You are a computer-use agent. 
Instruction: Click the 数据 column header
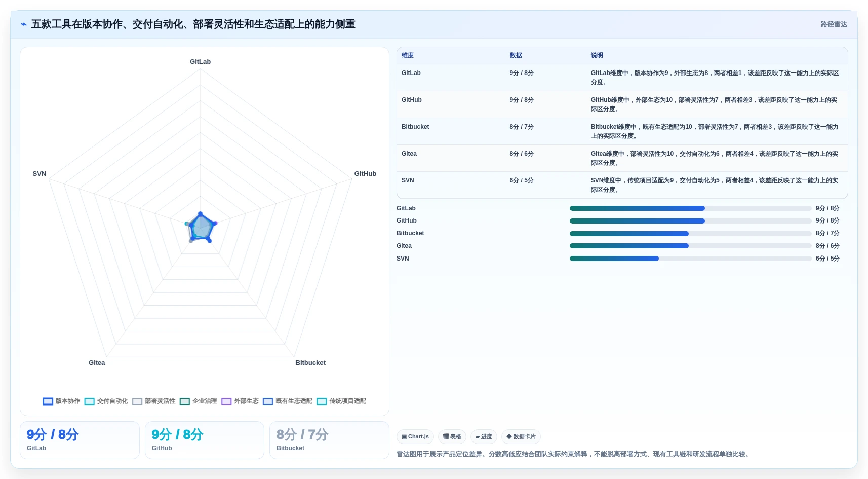click(x=516, y=55)
